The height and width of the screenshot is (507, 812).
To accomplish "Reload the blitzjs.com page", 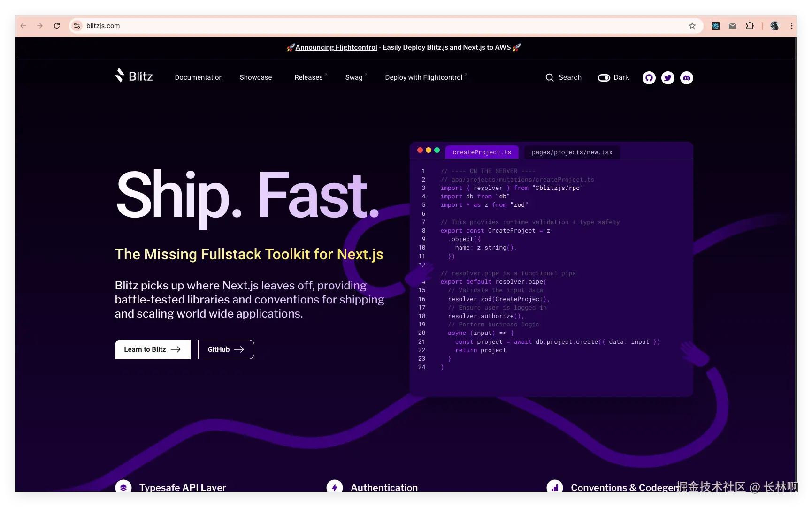I will [57, 26].
